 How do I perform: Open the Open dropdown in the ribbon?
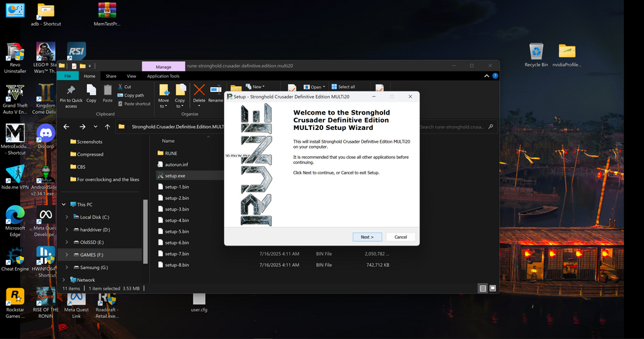(x=314, y=87)
